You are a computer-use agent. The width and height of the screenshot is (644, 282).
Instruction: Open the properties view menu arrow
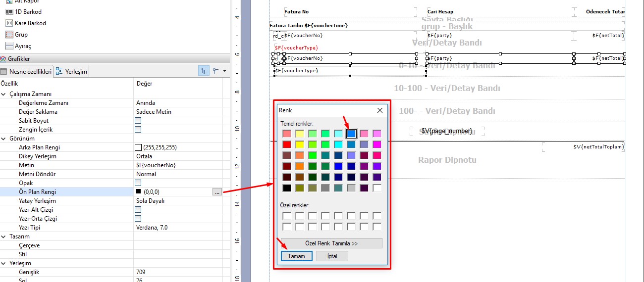[x=225, y=71]
